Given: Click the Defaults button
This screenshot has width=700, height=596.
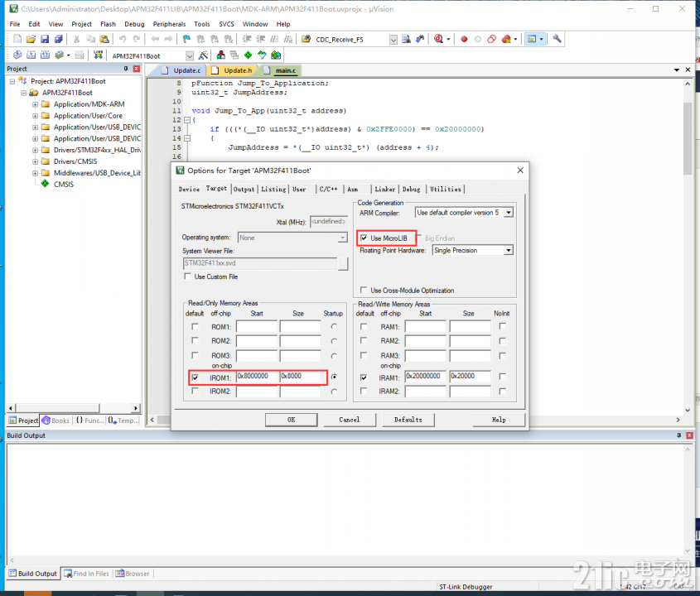Looking at the screenshot, I should [x=408, y=420].
